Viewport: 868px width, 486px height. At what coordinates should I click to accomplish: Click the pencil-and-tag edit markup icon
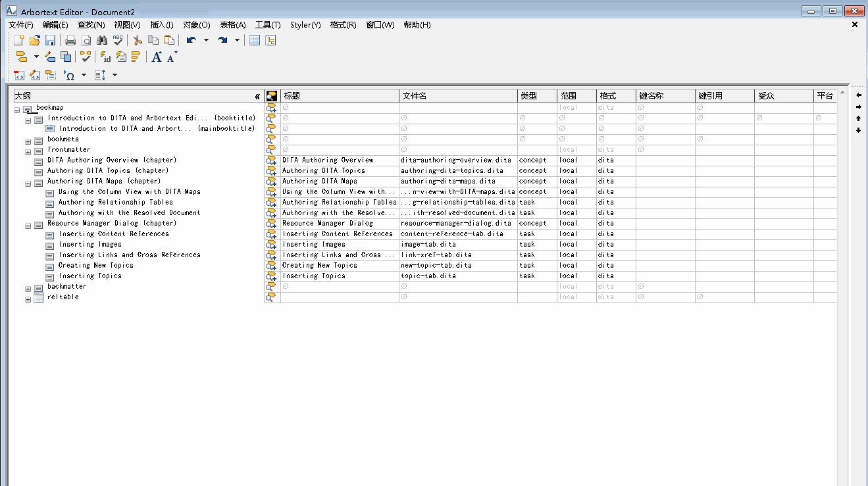pyautogui.click(x=50, y=57)
